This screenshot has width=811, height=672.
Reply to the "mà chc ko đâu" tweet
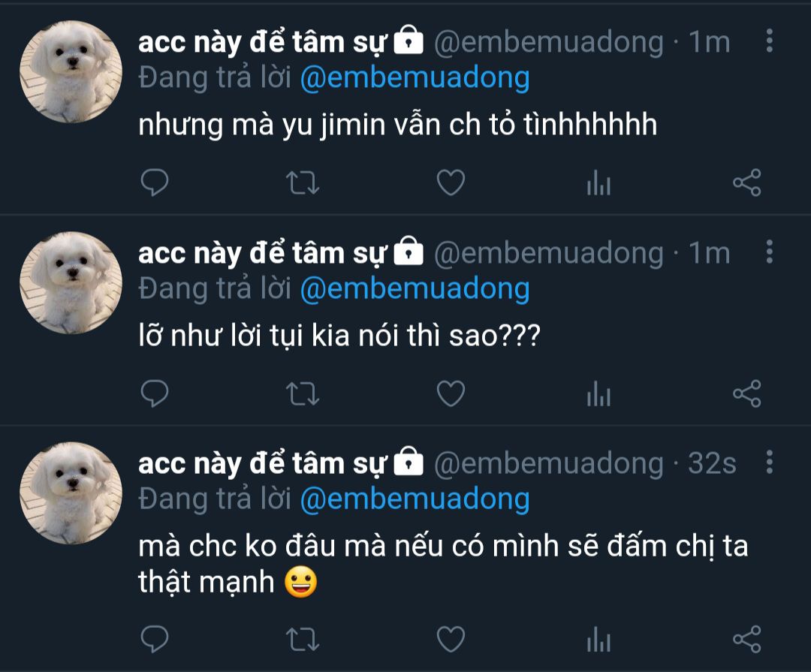[x=155, y=639]
